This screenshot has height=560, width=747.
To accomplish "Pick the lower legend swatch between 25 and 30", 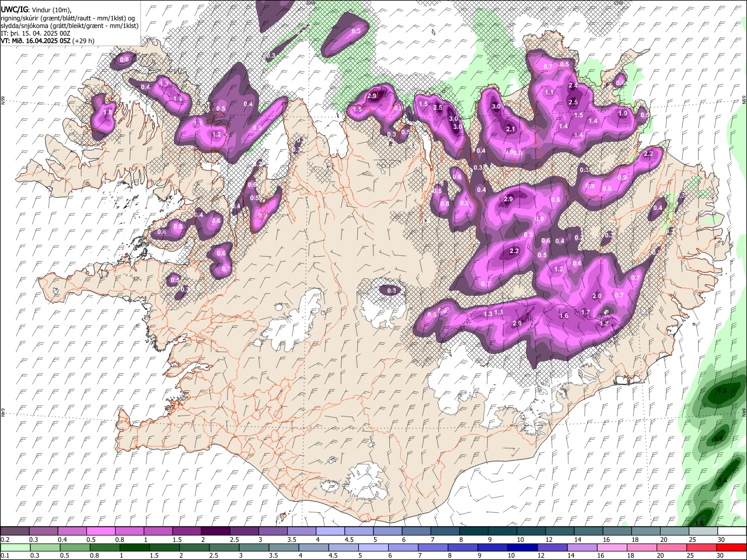I will tap(700, 547).
